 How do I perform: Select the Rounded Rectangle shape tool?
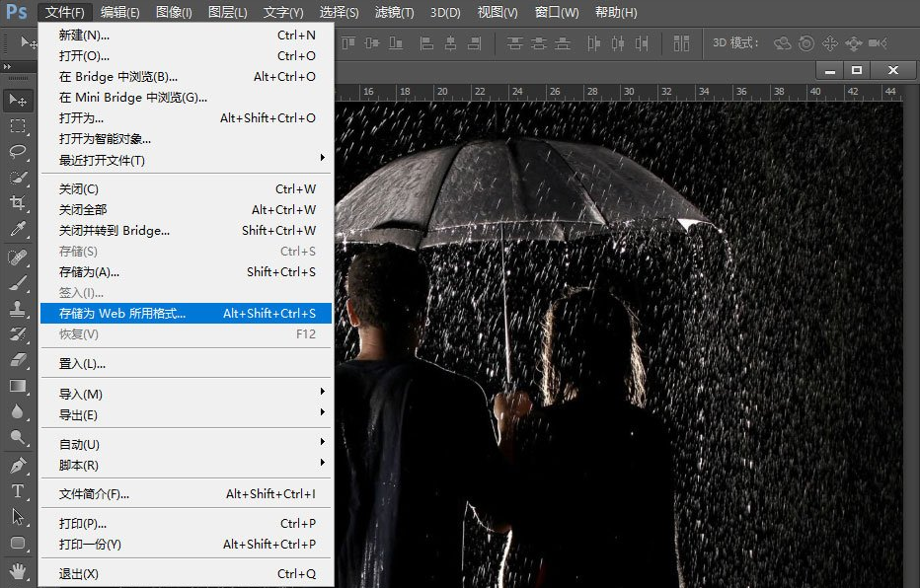pyautogui.click(x=18, y=543)
